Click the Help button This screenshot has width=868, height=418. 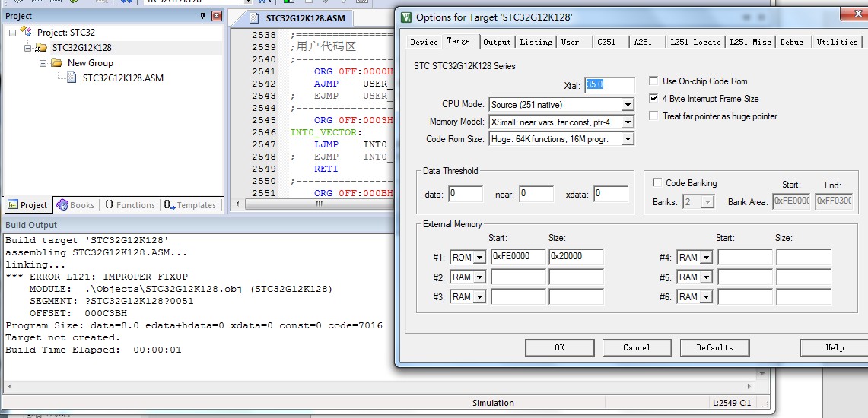[x=835, y=348]
